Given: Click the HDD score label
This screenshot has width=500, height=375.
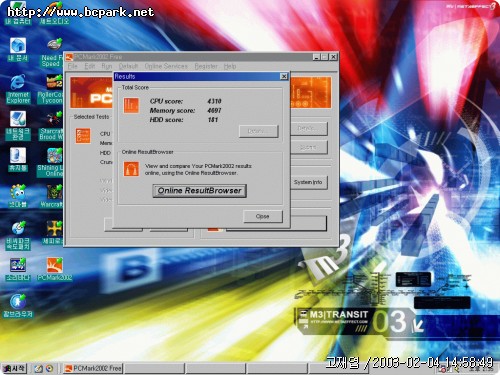Looking at the screenshot, I should pyautogui.click(x=166, y=119).
